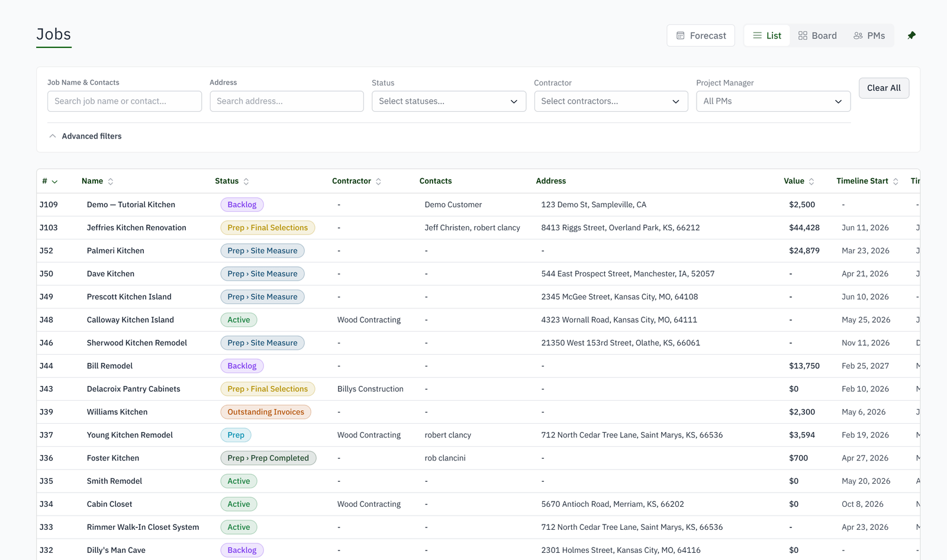
Task: Open job Cabin Closet
Action: click(109, 505)
